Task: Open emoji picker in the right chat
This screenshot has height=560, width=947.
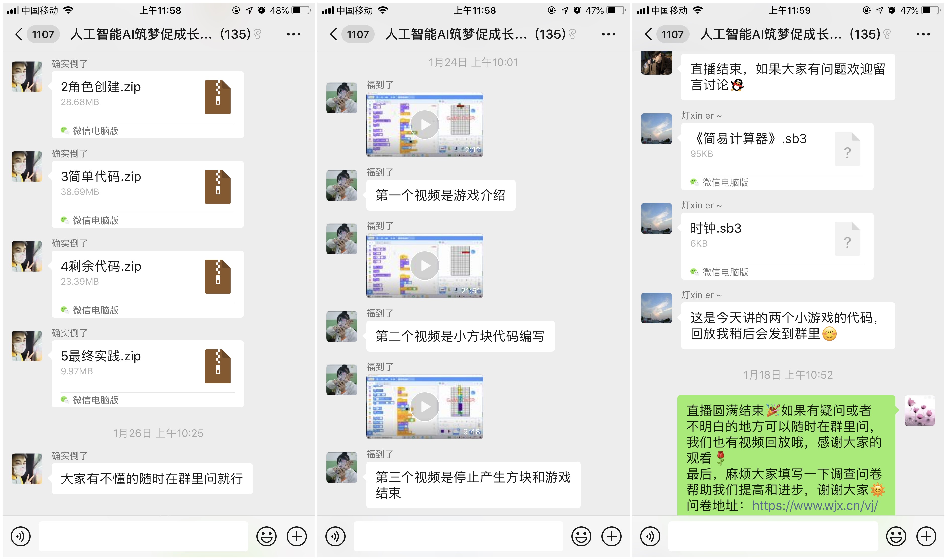Action: pos(896,536)
